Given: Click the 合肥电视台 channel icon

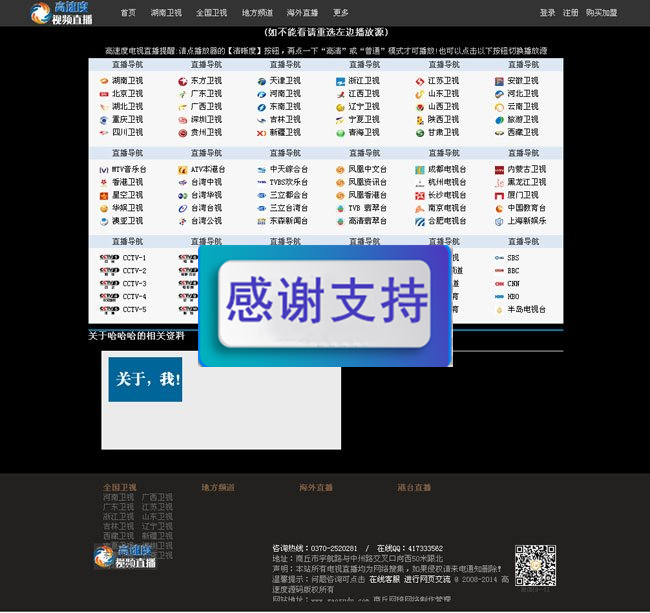Looking at the screenshot, I should tap(420, 222).
